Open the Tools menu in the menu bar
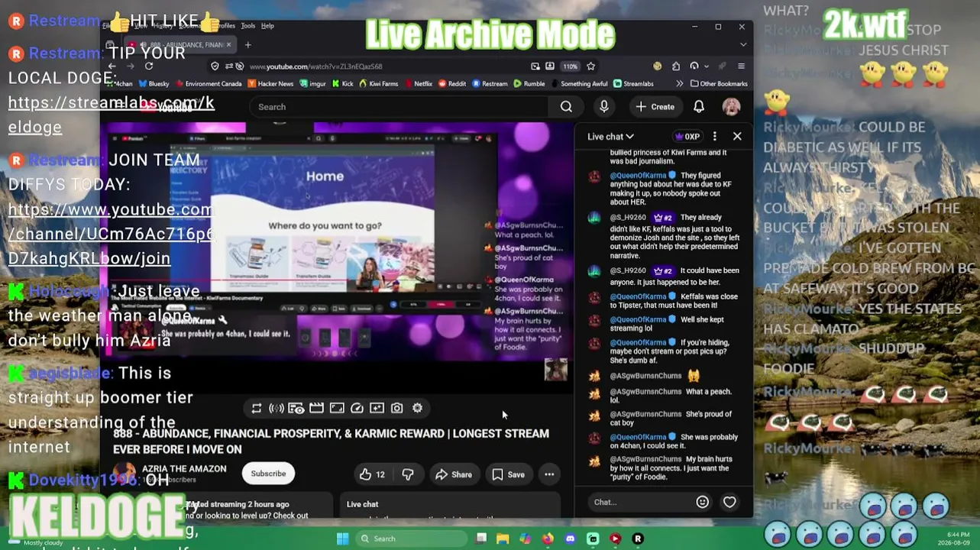This screenshot has height=550, width=980. (247, 26)
